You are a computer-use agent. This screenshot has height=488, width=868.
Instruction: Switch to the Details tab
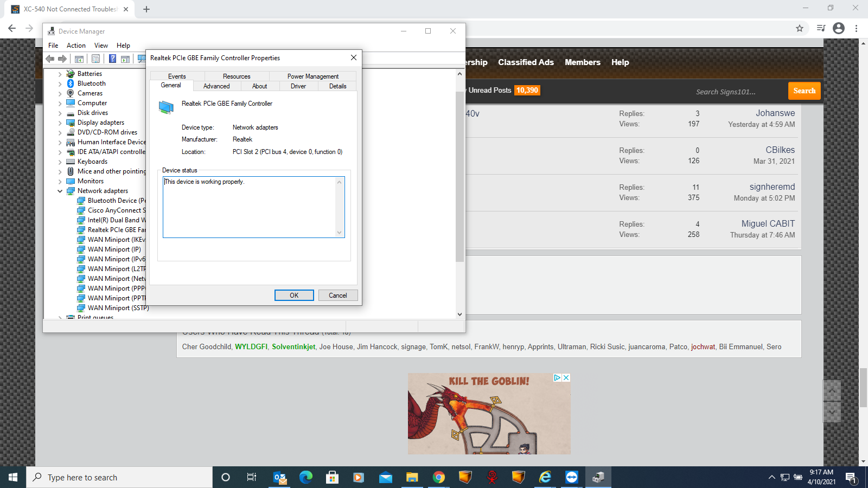pyautogui.click(x=337, y=86)
